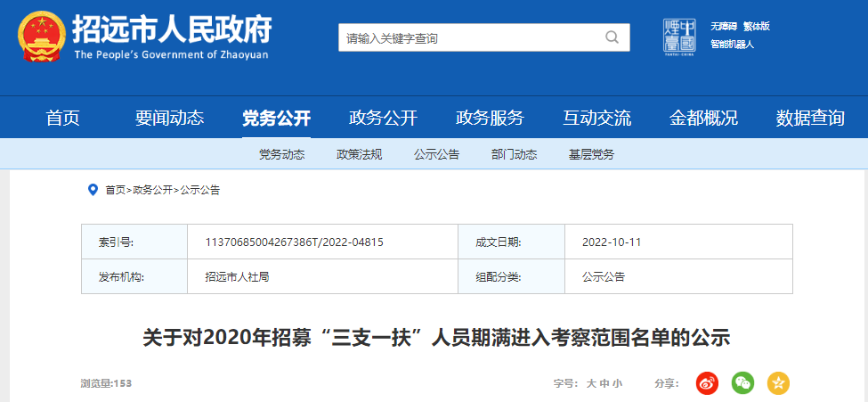Share article via WeChat icon

coord(742,383)
